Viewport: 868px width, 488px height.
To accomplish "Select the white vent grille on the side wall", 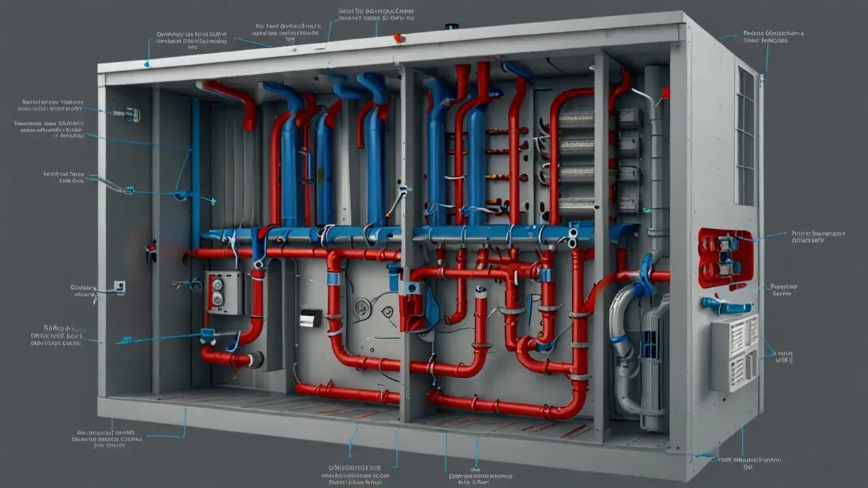I will click(x=734, y=353).
